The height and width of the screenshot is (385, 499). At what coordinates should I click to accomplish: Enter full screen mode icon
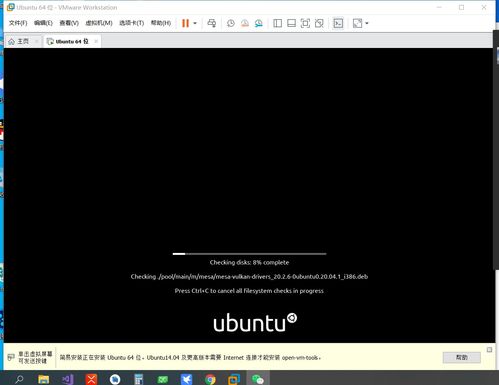[x=305, y=23]
